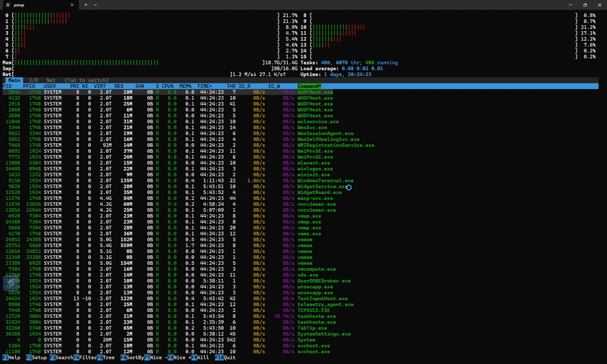Sort processes by the MEM% column
Screen dimensions: 607x364
185,86
